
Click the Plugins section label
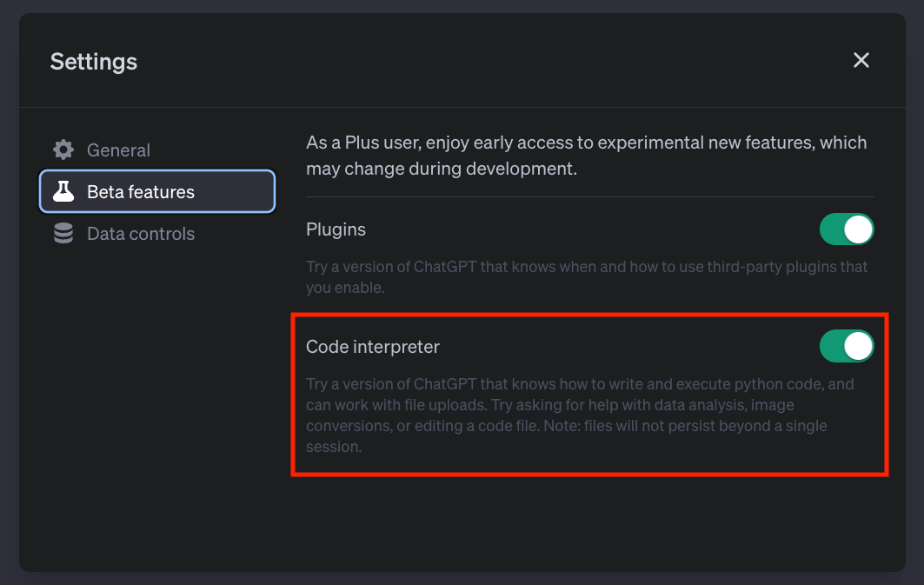tap(336, 229)
